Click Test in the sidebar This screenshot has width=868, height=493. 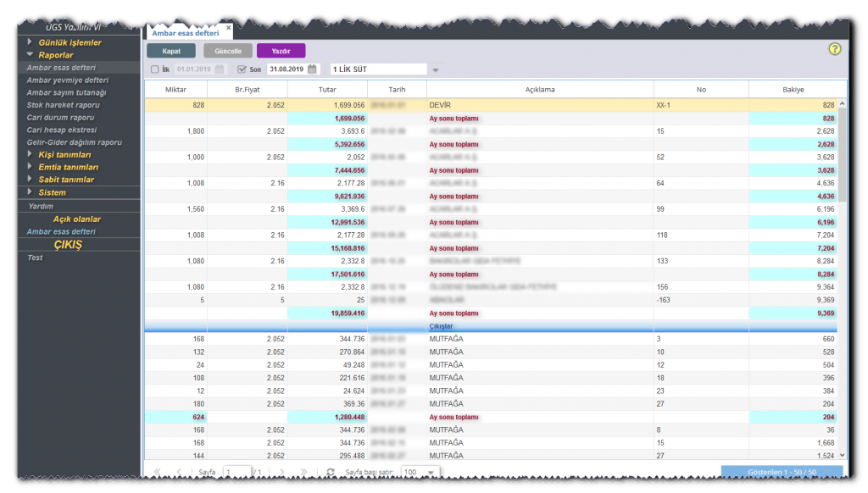tap(35, 258)
